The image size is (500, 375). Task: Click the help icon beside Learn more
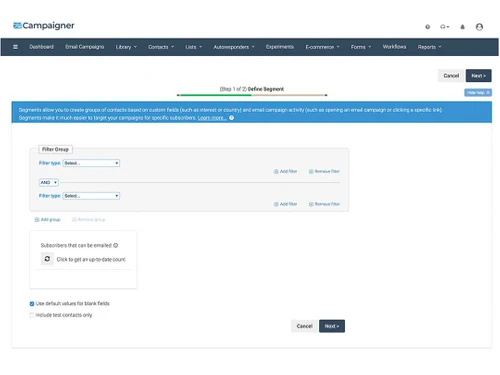231,118
